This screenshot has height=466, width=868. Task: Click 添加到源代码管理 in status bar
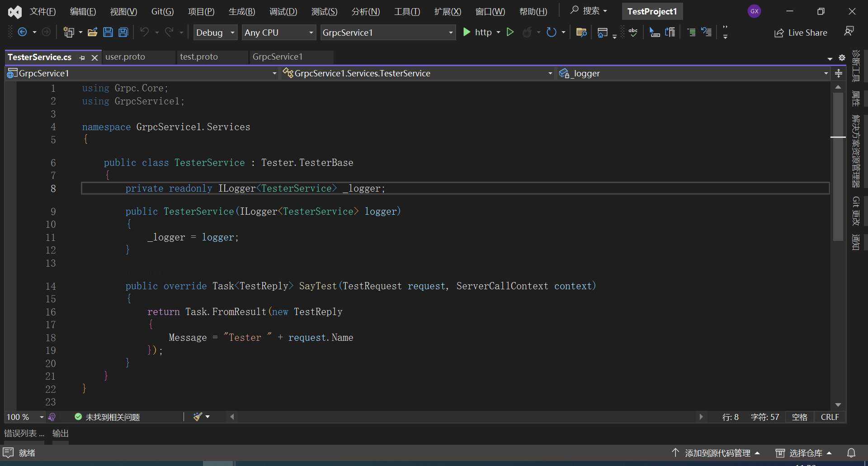[x=717, y=453]
